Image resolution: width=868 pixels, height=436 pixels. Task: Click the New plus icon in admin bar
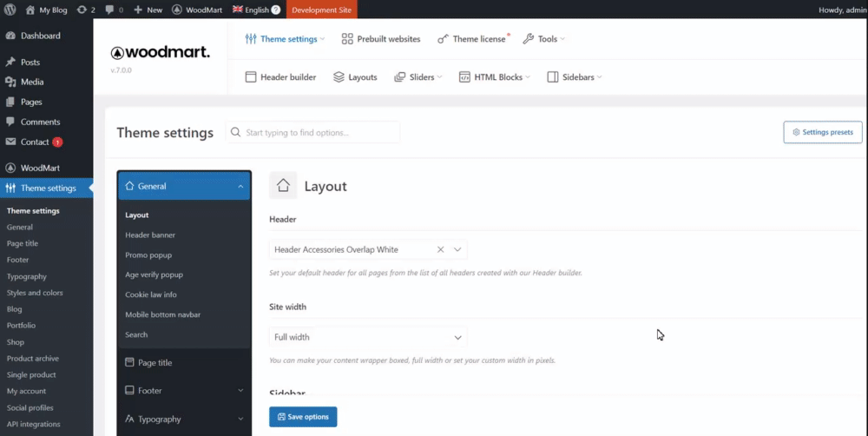[138, 10]
